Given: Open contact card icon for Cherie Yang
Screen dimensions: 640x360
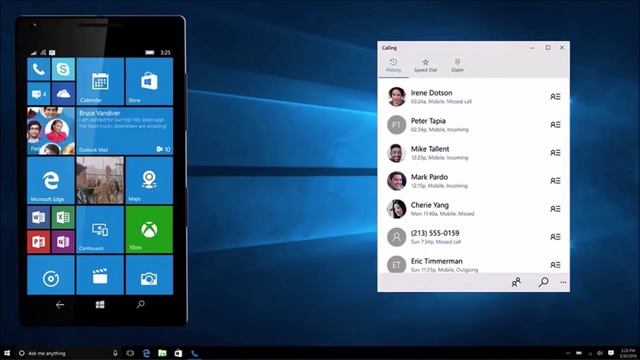Looking at the screenshot, I should (555, 209).
